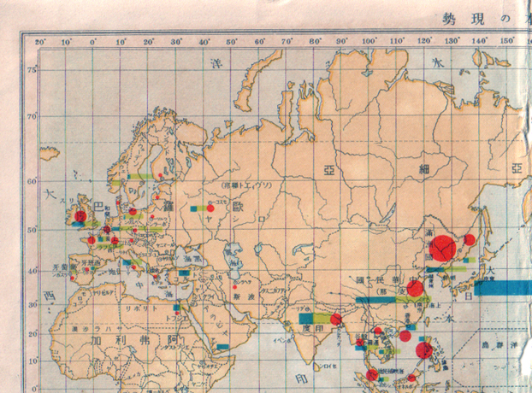
Task: Click the 洋 label in the Arctic Ocean
Action: point(216,64)
